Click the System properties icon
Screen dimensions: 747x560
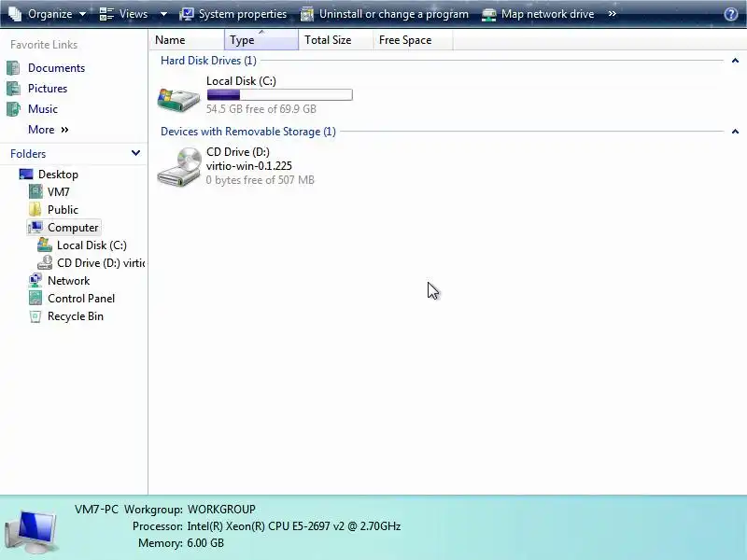(186, 14)
